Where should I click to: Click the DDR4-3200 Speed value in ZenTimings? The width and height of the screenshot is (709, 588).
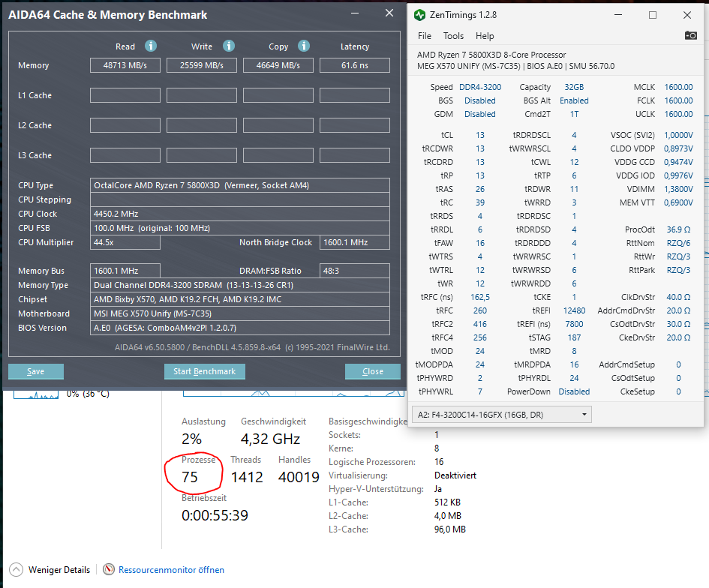click(x=479, y=87)
